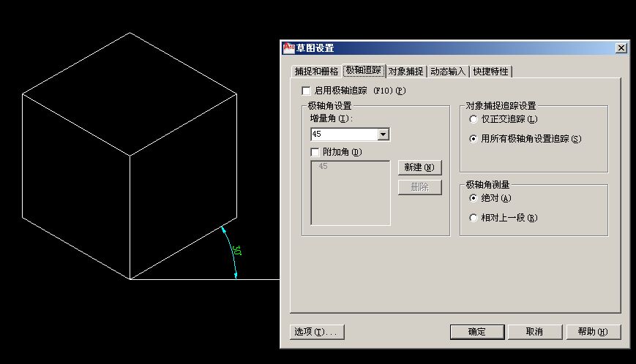
Task: Enable the 启用极轴追踪 (F10) checkbox
Action: pos(307,91)
